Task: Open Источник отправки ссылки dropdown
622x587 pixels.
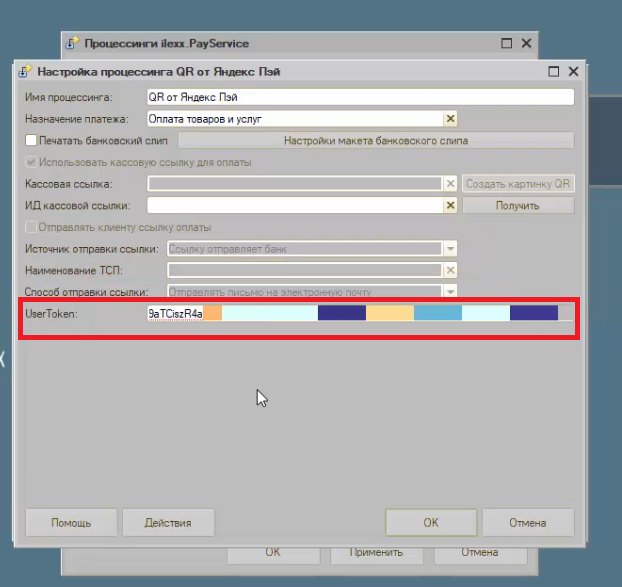Action: (x=450, y=249)
